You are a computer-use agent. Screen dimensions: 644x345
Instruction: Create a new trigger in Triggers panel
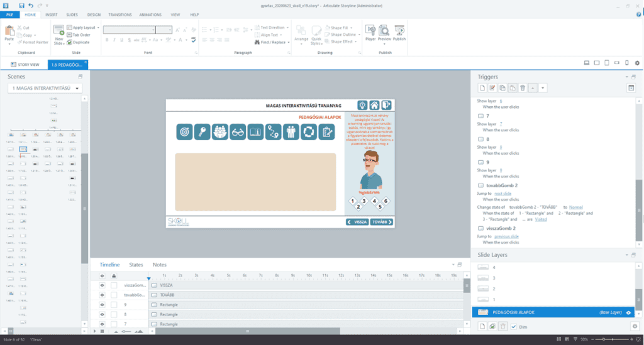tap(482, 88)
